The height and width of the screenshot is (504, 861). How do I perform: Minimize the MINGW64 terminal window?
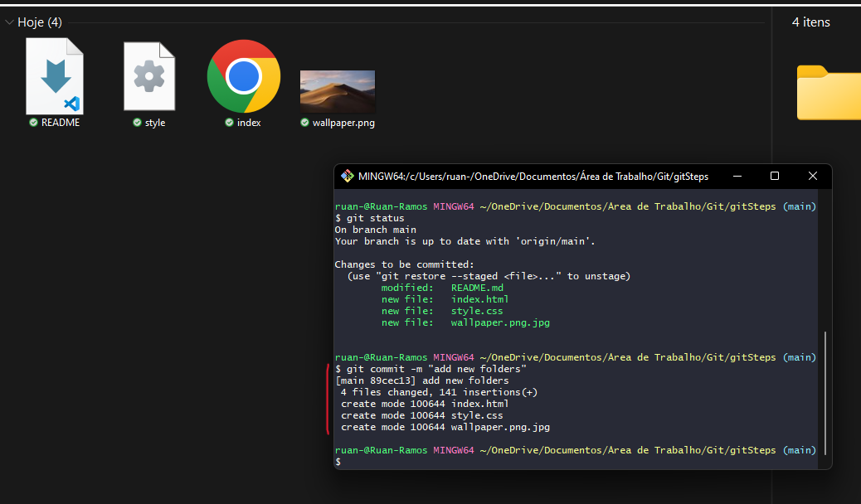(737, 177)
